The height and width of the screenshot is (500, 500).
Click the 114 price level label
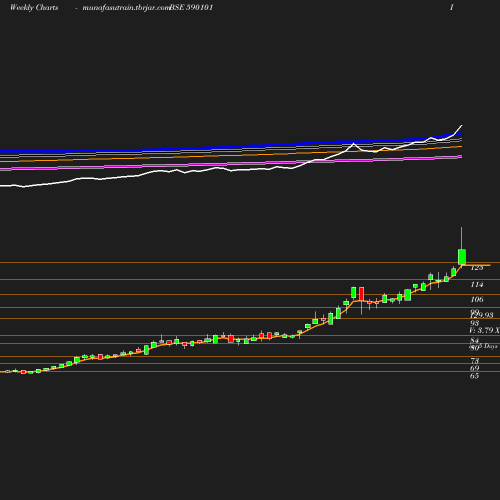point(477,284)
